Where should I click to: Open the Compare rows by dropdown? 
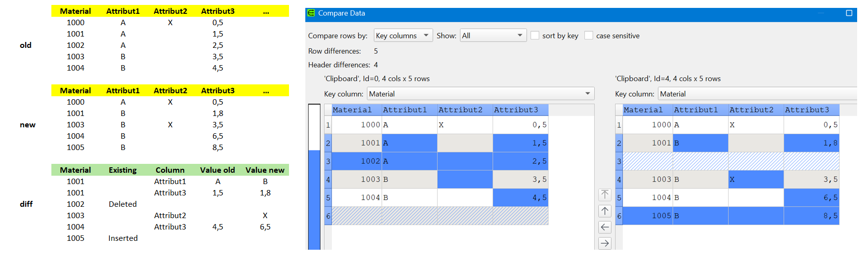[x=403, y=36]
